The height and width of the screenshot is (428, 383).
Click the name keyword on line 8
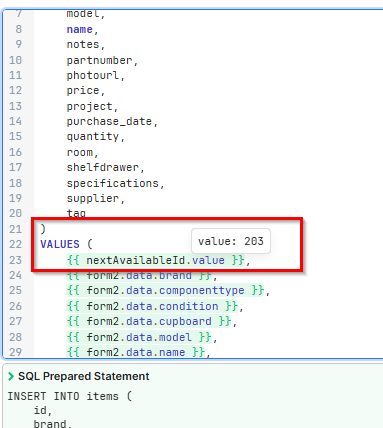click(80, 30)
